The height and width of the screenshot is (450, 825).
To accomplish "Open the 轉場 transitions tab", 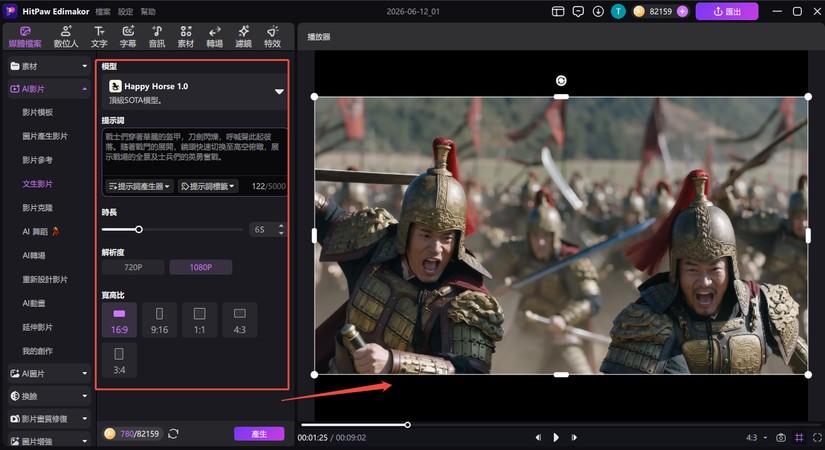I will (x=215, y=37).
